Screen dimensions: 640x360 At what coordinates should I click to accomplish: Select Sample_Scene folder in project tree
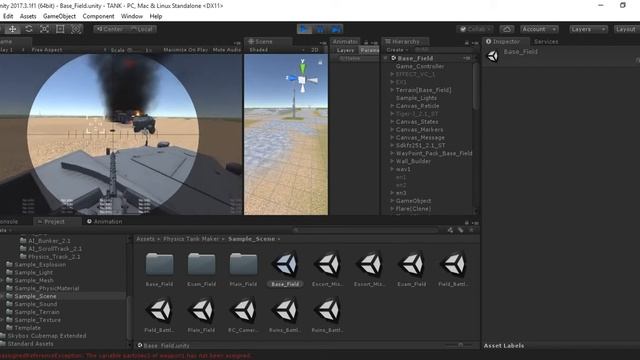pyautogui.click(x=35, y=296)
